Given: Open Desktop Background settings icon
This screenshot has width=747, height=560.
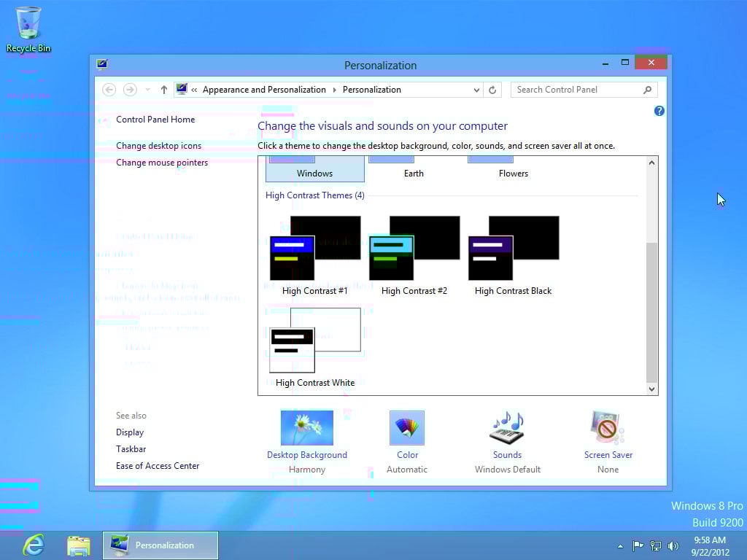Looking at the screenshot, I should pyautogui.click(x=307, y=427).
